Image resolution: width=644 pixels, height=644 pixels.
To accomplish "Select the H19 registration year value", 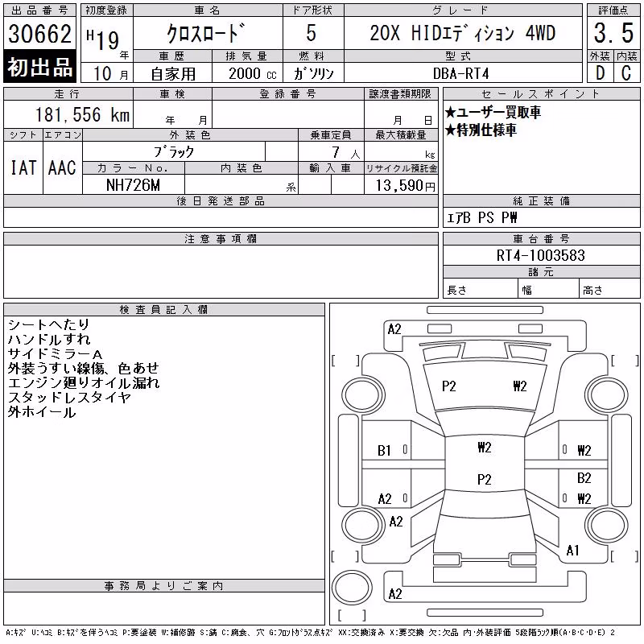I will (103, 39).
